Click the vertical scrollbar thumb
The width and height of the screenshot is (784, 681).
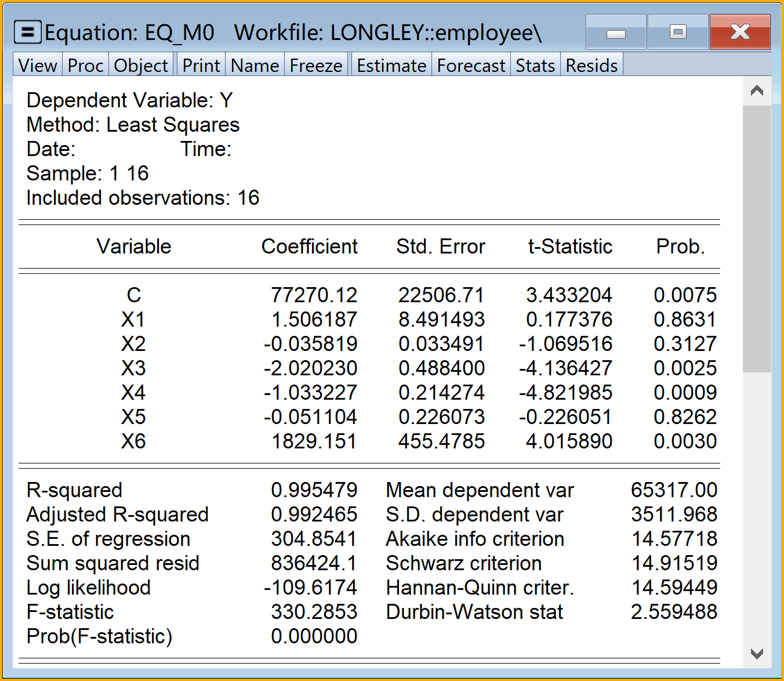coord(757,238)
